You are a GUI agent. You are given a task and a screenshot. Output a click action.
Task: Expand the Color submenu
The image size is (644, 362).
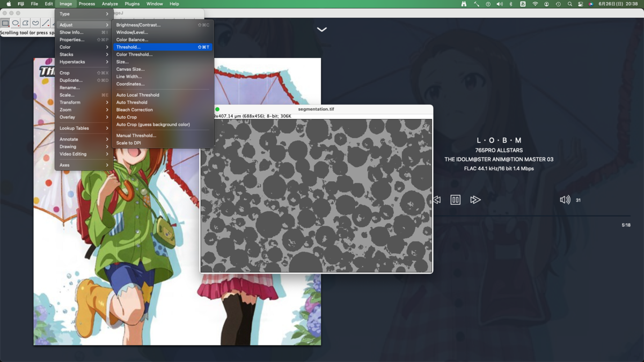[x=84, y=47]
